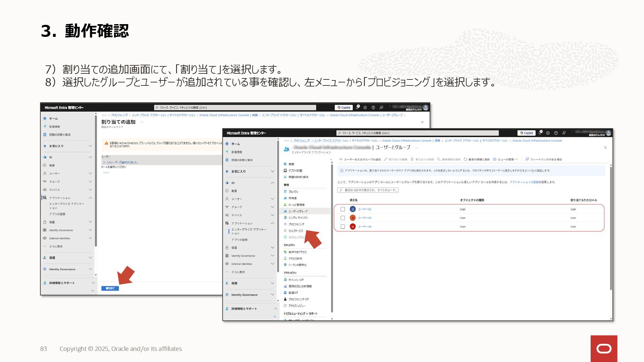Tick the checkbox for ユーザー04
Image resolution: width=644 pixels, height=362 pixels.
[342, 227]
